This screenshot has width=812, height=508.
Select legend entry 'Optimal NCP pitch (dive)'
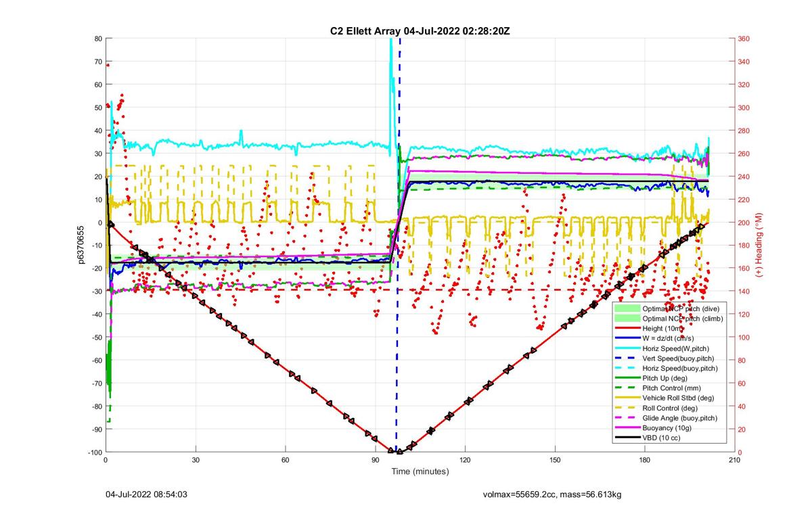pos(681,308)
